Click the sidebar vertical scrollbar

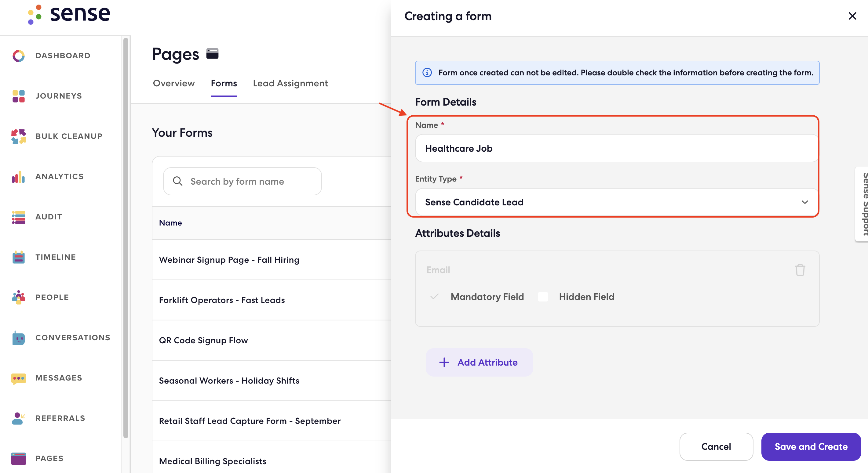tap(126, 238)
